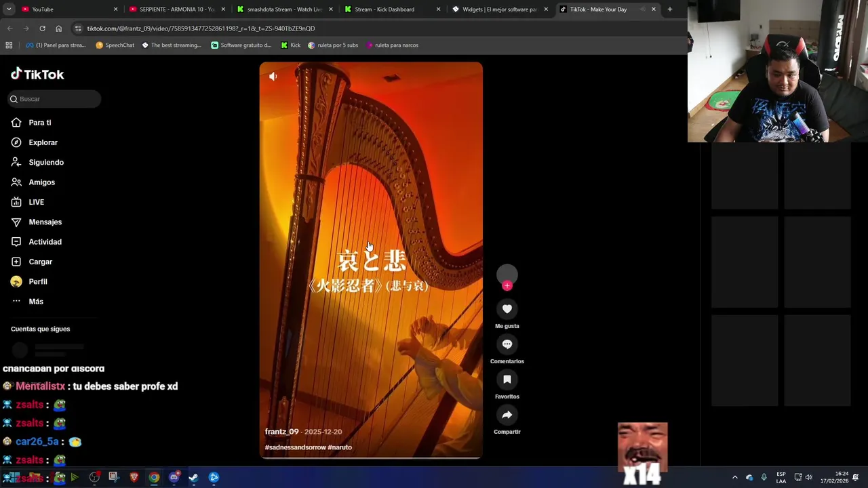868x488 pixels.
Task: Open the #naruto hashtag
Action: (340, 447)
